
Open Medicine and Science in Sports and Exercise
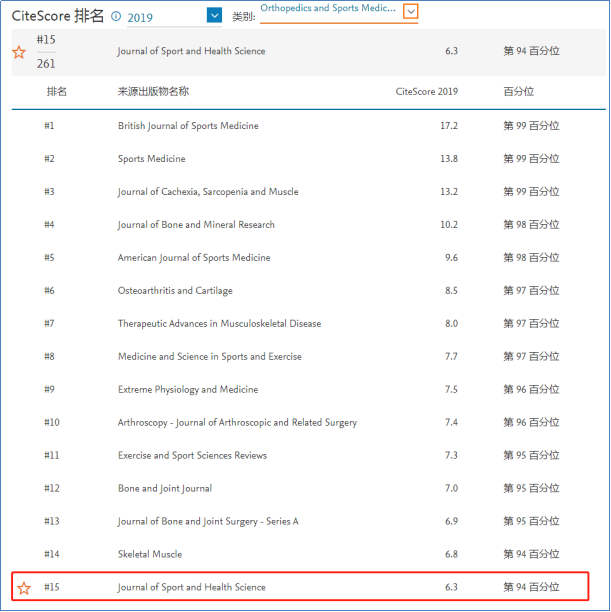pyautogui.click(x=209, y=357)
